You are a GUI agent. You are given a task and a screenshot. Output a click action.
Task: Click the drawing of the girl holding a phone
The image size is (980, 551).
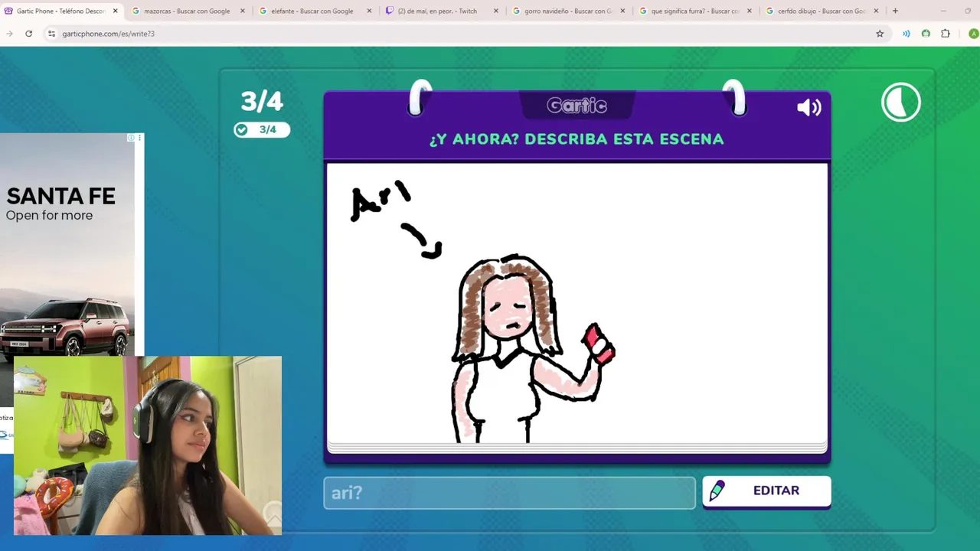(x=532, y=348)
